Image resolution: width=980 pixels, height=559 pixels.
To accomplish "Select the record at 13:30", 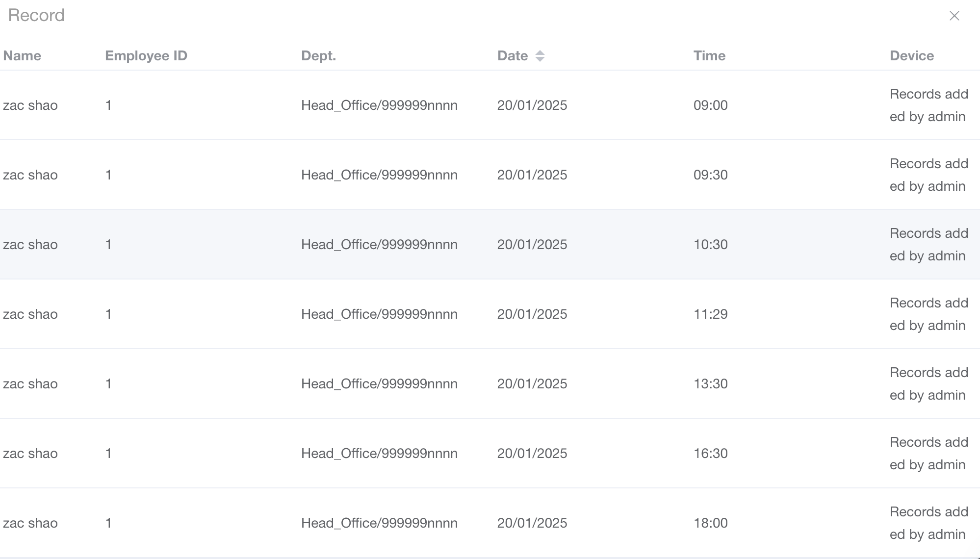I will click(710, 384).
